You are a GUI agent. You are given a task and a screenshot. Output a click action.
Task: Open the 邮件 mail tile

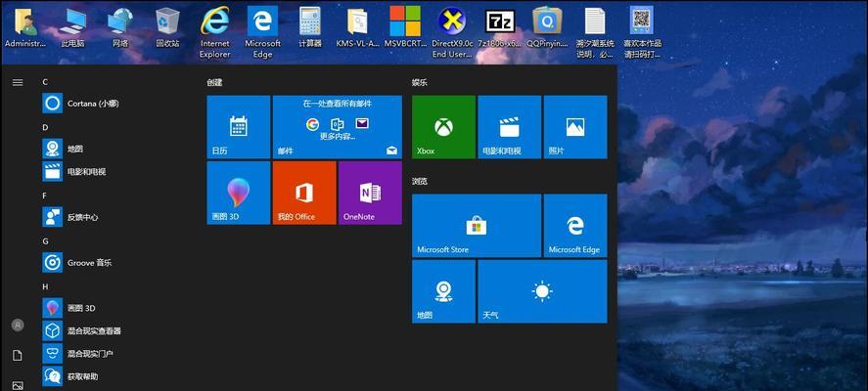(338, 127)
